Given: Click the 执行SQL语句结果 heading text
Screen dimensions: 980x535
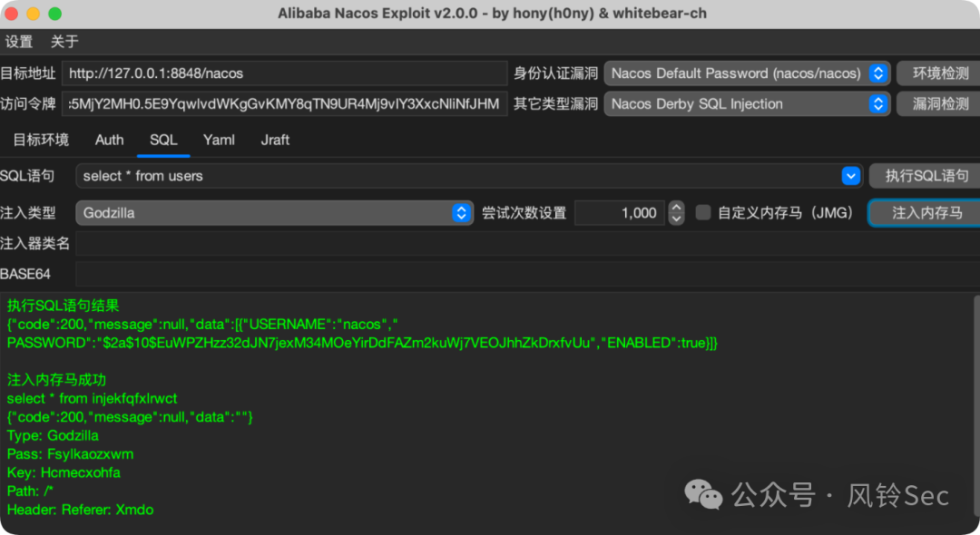Looking at the screenshot, I should click(x=64, y=306).
